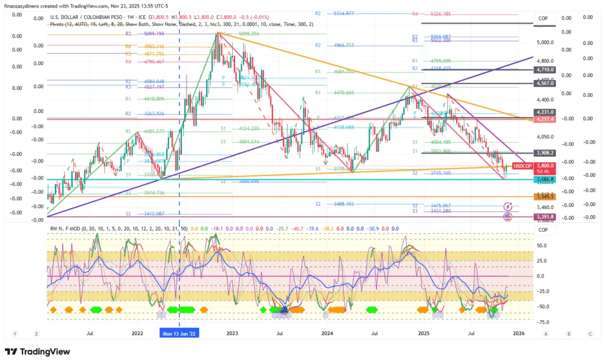Click the A button below the price scale
Screen dimensions: 605x364
coord(546,333)
